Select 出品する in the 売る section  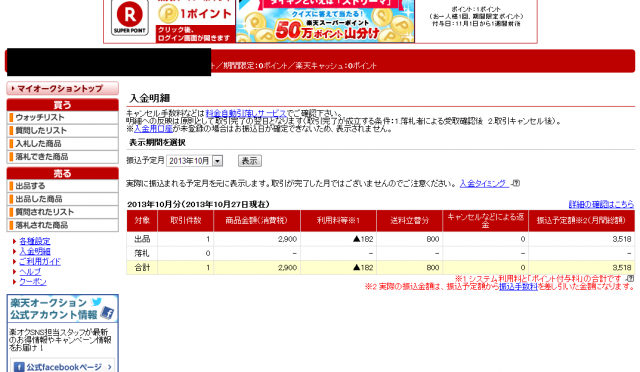pos(62,186)
